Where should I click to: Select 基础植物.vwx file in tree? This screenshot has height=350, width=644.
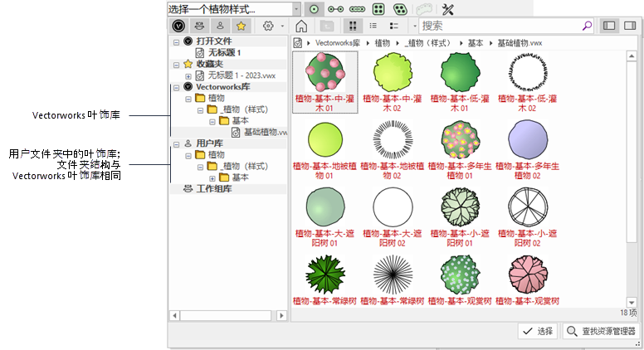tap(266, 132)
